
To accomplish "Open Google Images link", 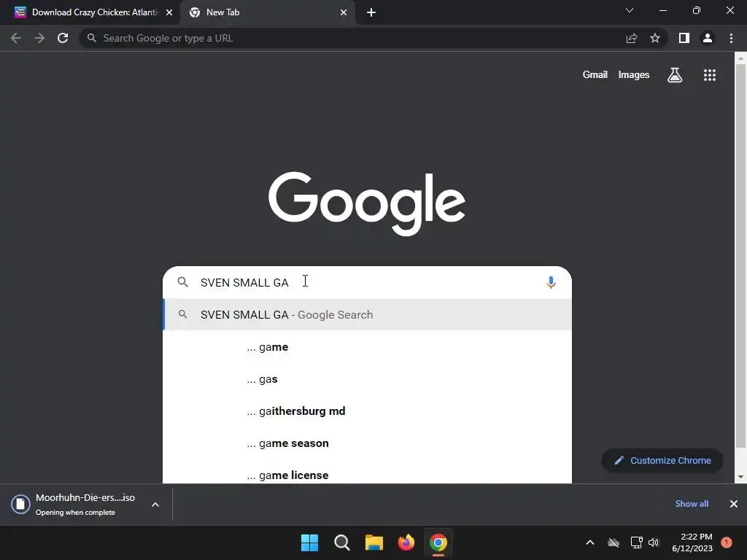I will pyautogui.click(x=634, y=75).
